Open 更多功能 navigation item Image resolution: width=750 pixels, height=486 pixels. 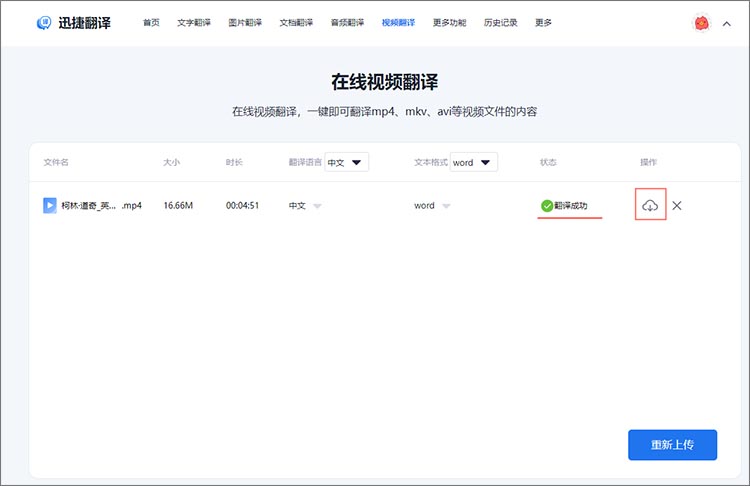(449, 22)
